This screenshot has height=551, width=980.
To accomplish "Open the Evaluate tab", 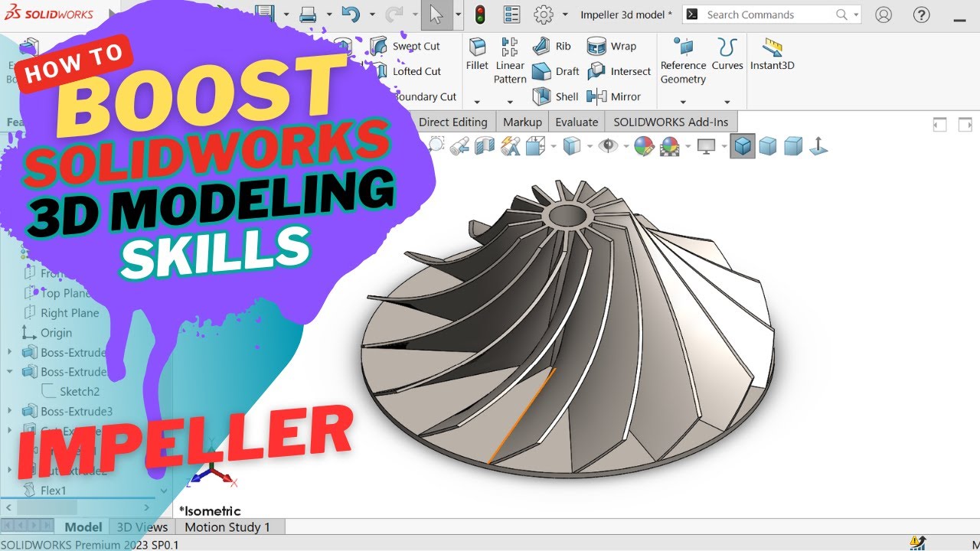I will click(577, 122).
